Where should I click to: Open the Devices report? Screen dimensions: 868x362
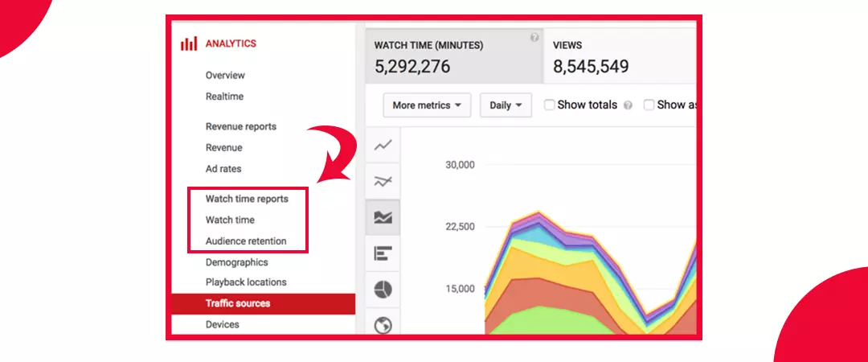222,324
